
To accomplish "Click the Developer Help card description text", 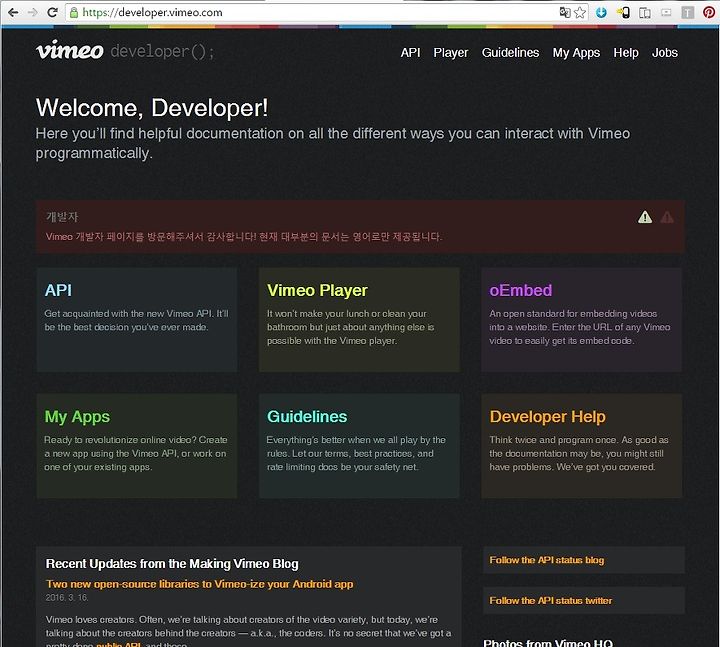I will tap(579, 453).
